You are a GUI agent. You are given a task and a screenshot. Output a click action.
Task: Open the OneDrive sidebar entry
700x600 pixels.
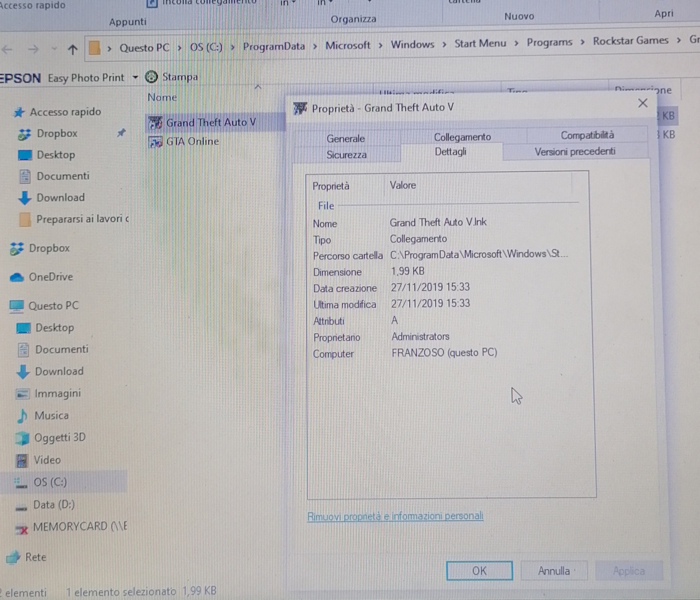(51, 277)
